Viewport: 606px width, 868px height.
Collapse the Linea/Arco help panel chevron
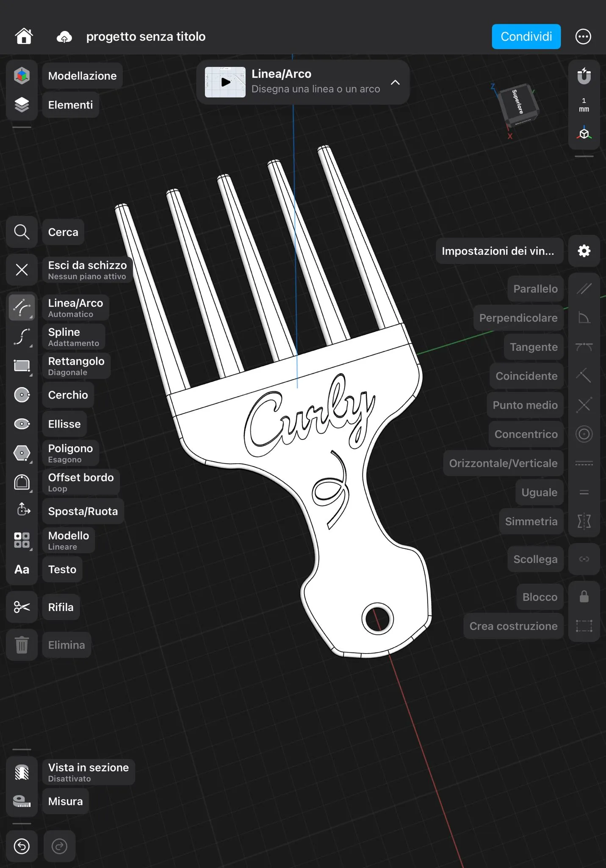click(395, 82)
